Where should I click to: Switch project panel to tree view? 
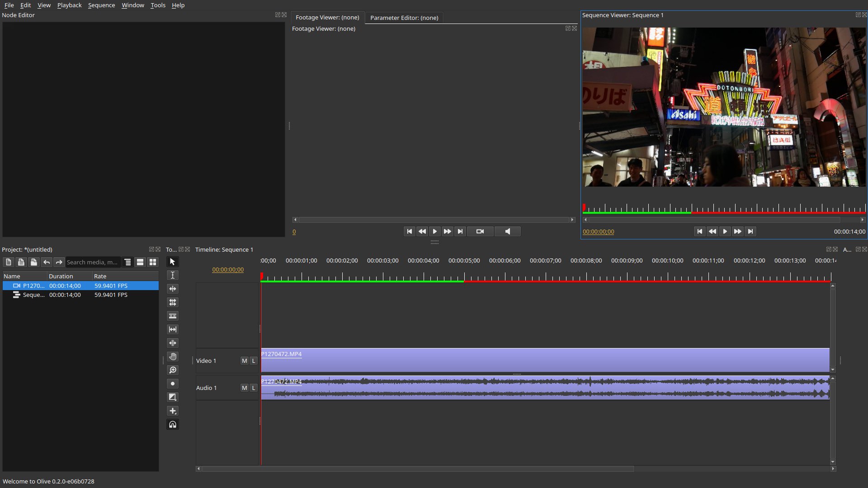127,262
